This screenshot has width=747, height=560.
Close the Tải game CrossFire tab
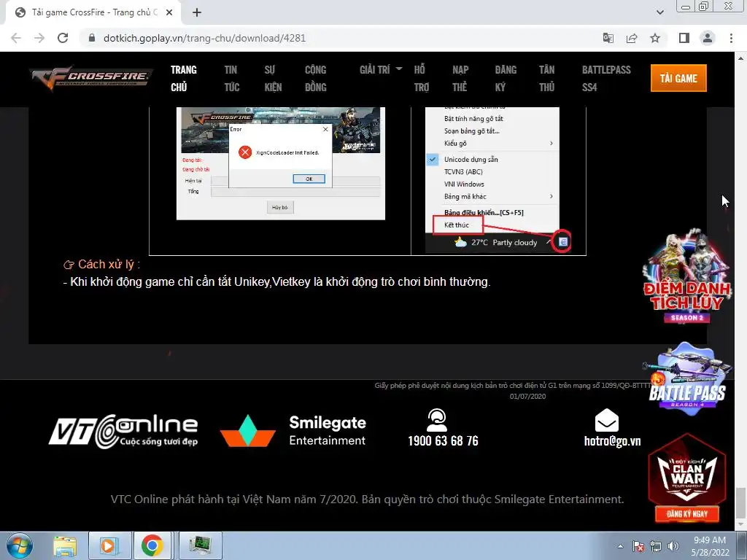[x=169, y=12]
